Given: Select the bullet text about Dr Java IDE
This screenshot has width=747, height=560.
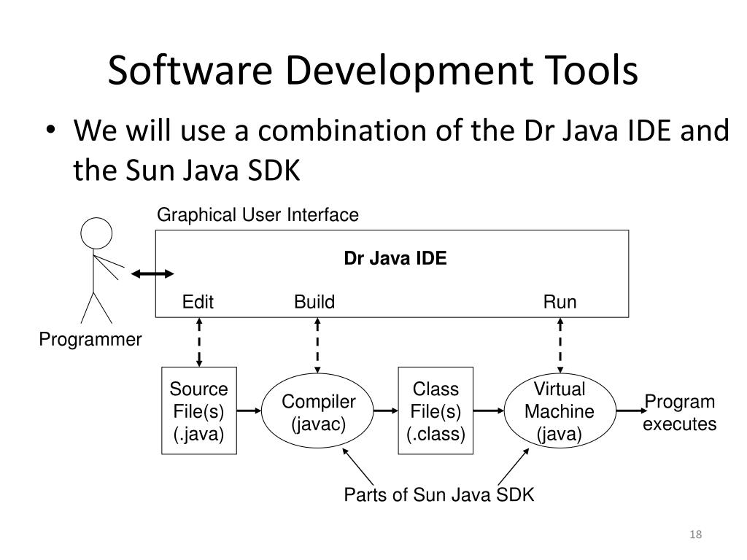Looking at the screenshot, I should click(x=401, y=149).
